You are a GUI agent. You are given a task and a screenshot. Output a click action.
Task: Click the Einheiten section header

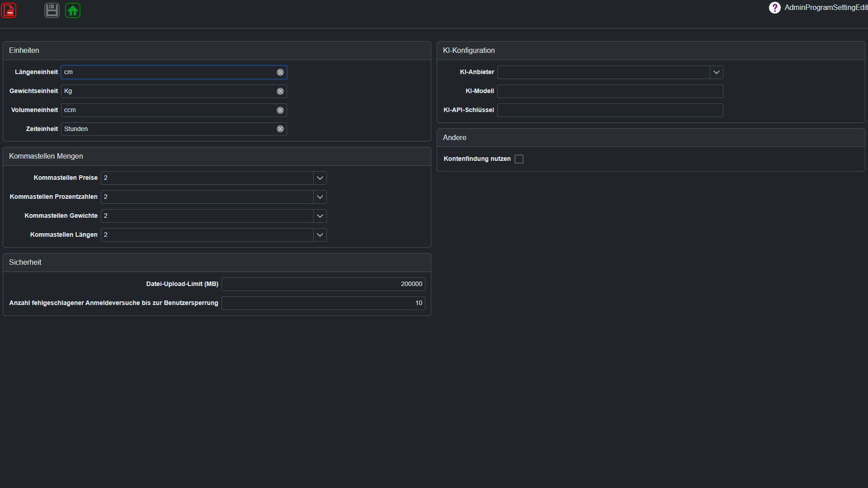[217, 51]
